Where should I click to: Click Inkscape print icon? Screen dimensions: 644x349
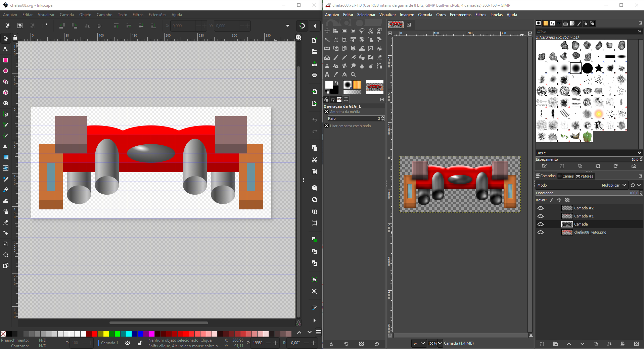(315, 75)
